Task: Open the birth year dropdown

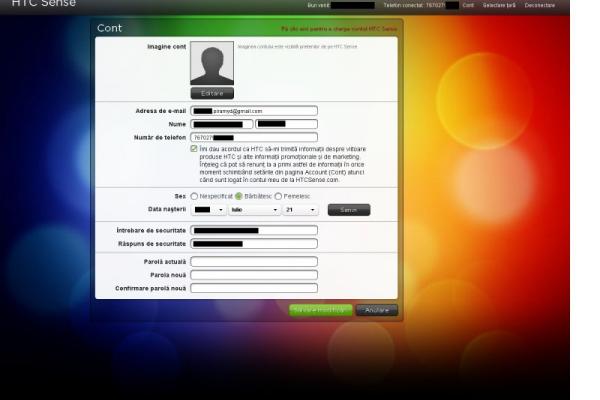Action: pyautogui.click(x=209, y=210)
